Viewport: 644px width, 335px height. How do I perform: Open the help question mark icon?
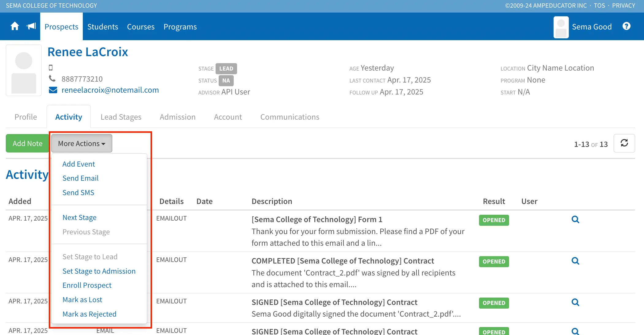pos(627,26)
